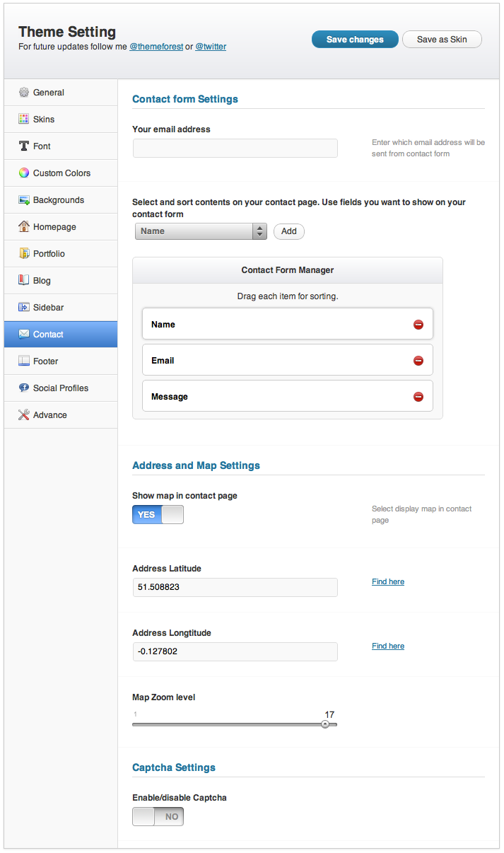504x853 pixels.
Task: Open the @themeforest link
Action: coord(156,47)
